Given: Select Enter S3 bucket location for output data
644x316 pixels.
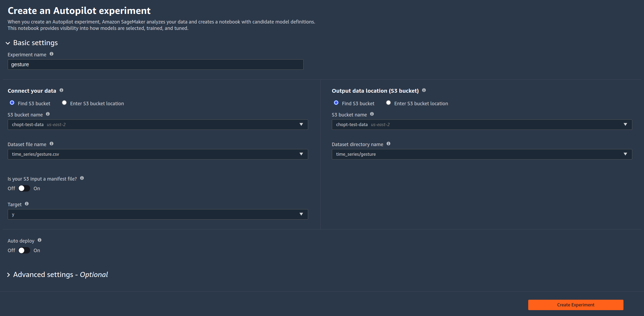Looking at the screenshot, I should (388, 103).
